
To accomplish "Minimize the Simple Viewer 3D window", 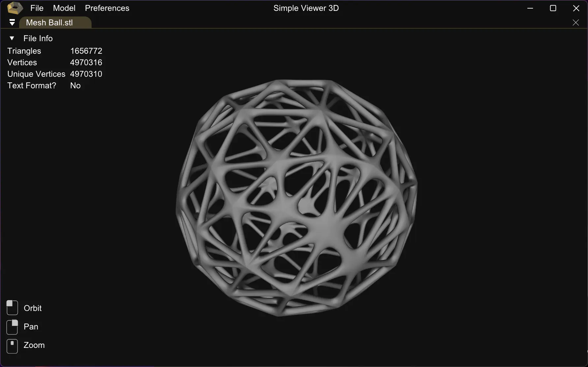I will (x=530, y=8).
